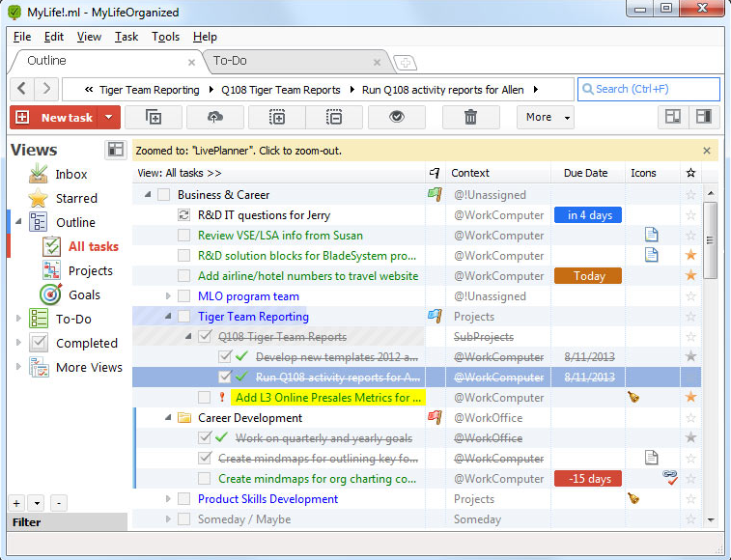Click the star column header
731x560 pixels.
click(x=690, y=173)
